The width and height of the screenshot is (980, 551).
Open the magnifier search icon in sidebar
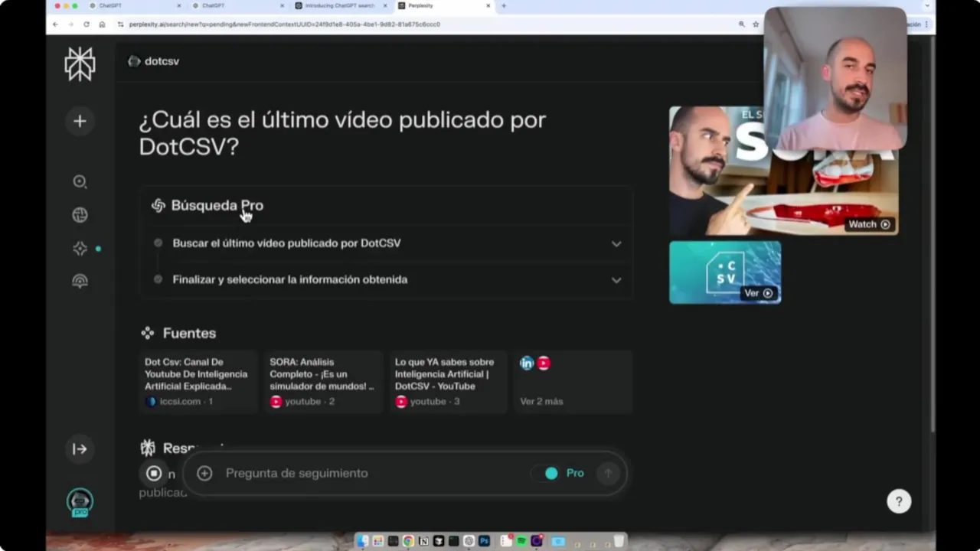[80, 181]
